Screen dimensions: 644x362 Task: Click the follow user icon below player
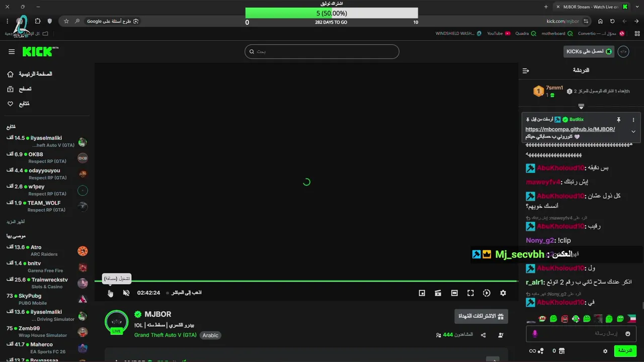coord(501,335)
